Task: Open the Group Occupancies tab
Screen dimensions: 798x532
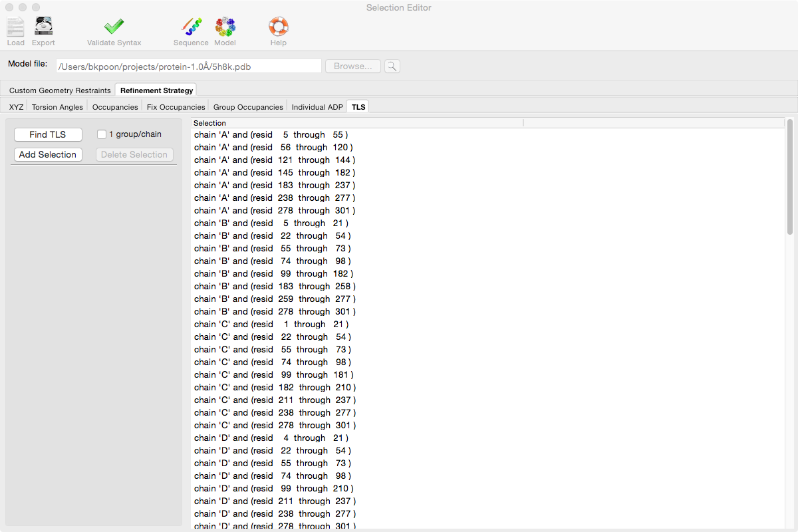Action: click(247, 106)
